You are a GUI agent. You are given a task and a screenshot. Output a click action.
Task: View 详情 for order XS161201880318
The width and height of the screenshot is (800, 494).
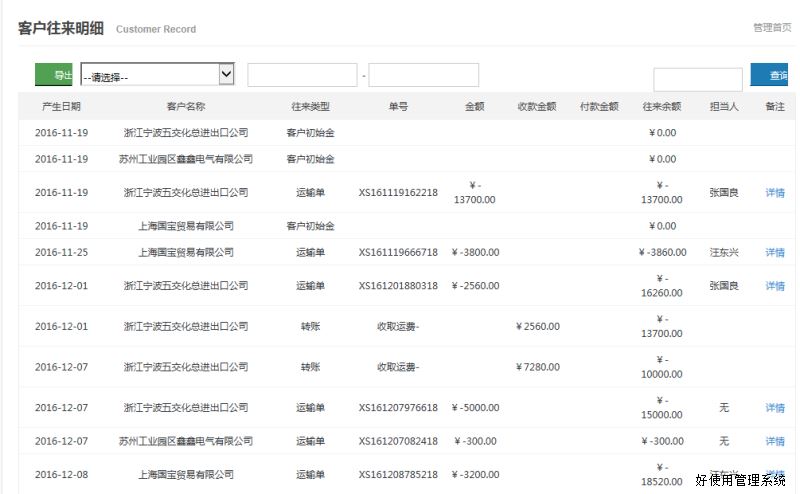[775, 286]
